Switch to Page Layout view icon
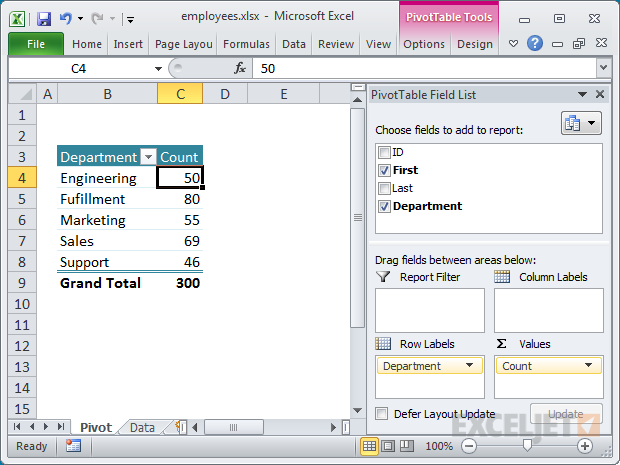Screen dimensions: 620x465 [387, 446]
